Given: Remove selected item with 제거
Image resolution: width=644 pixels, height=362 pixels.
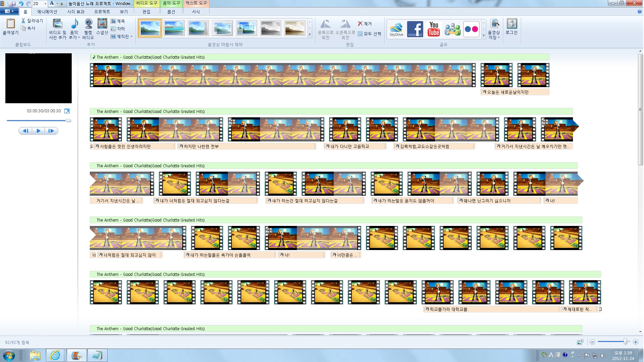Looking at the screenshot, I should [x=365, y=24].
